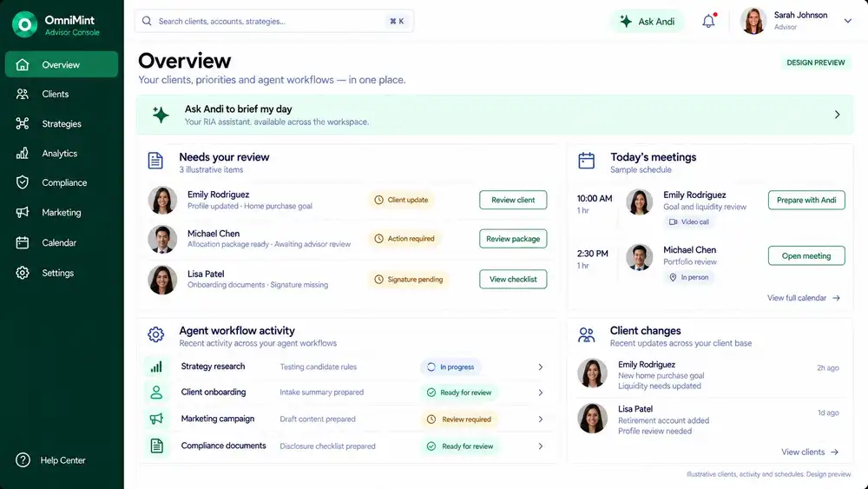Open the Sarah Johnson account dropdown arrow
This screenshot has height=489, width=868.
(847, 21)
